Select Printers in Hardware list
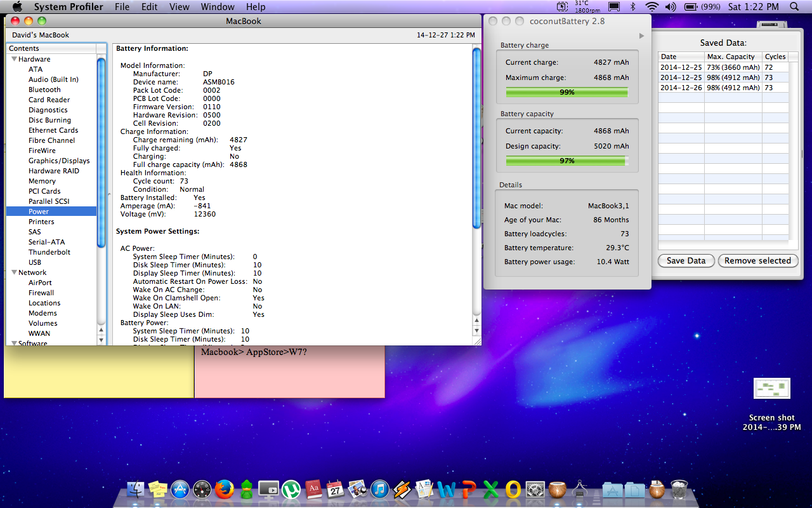 51,222
